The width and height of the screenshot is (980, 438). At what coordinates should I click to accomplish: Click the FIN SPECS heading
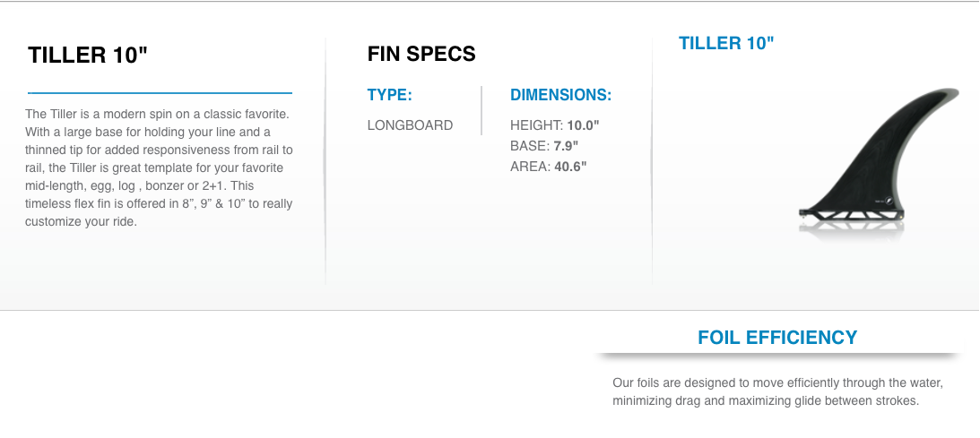tap(421, 54)
